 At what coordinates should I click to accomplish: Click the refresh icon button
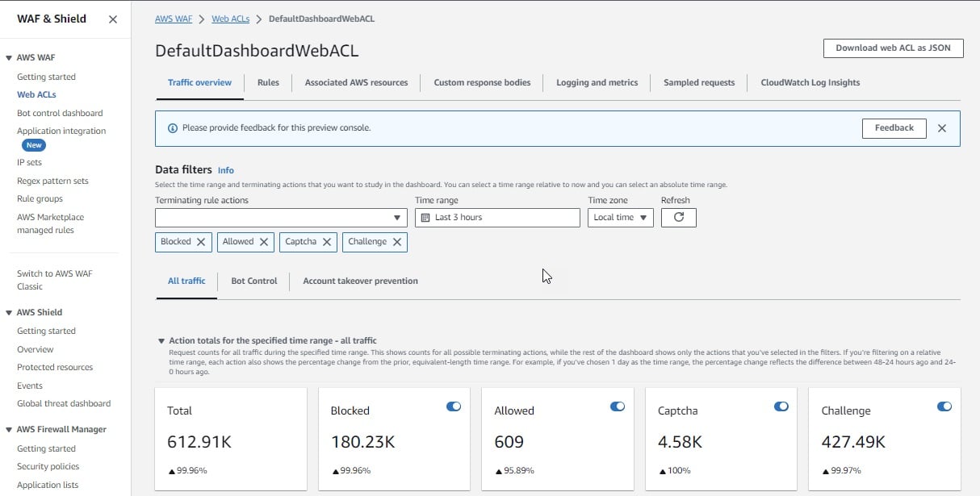click(678, 218)
